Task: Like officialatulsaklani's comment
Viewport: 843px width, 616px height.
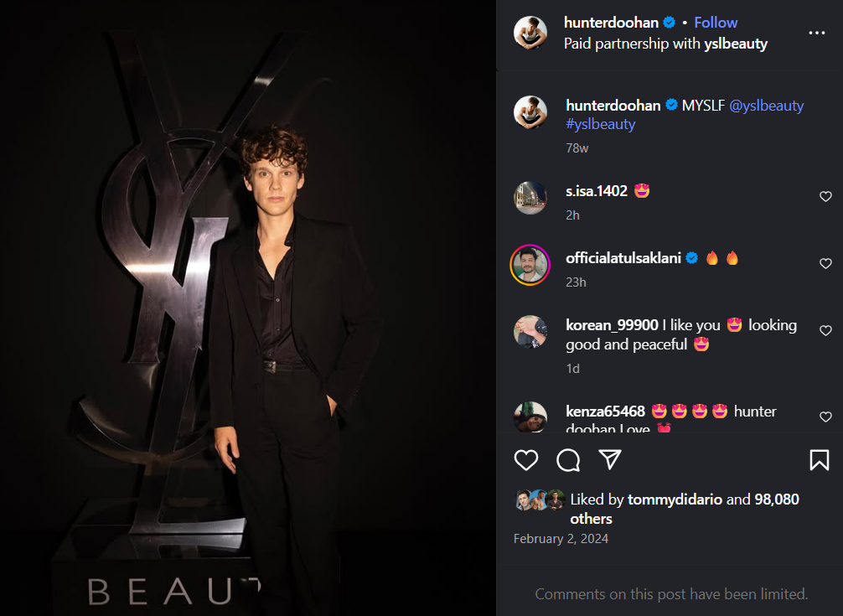Action: click(825, 264)
